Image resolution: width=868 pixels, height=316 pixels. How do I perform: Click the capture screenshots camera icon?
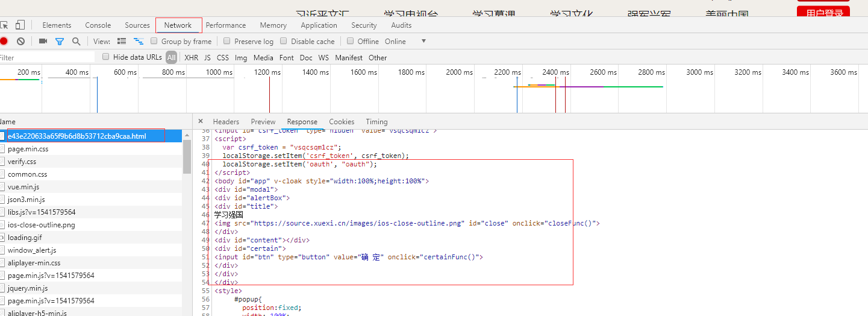43,42
